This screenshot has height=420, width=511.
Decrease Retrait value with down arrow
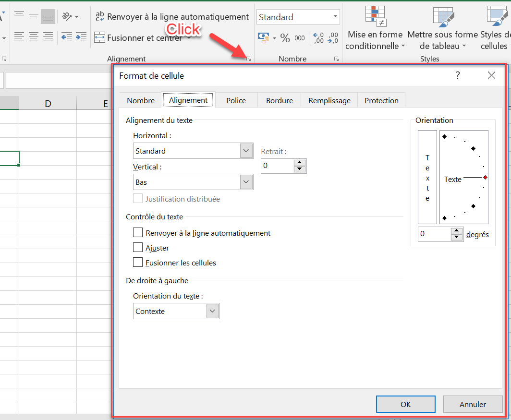point(300,169)
